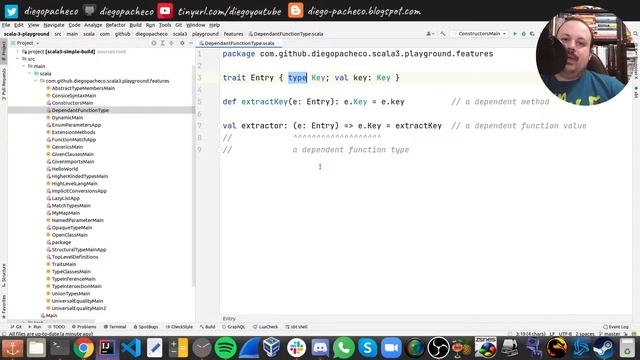
Task: Collapse the playground.features package node
Action: click(x=36, y=81)
